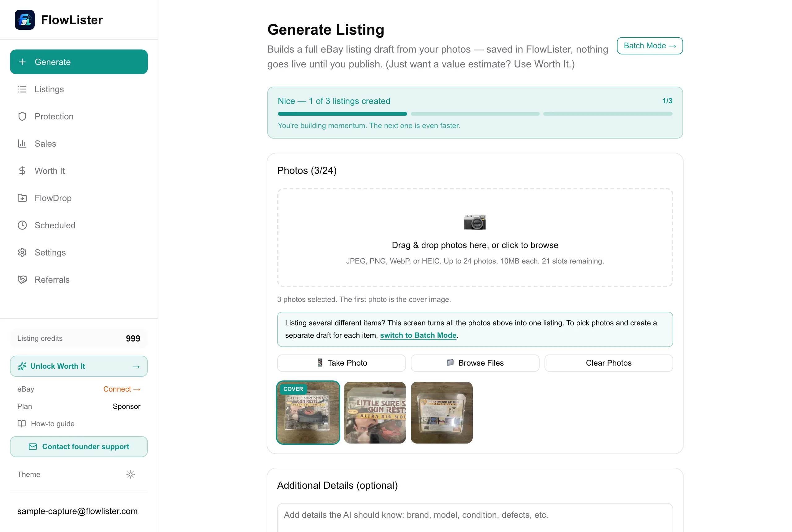Click the Referrals handshake icon
Image resolution: width=792 pixels, height=532 pixels.
coord(22,279)
